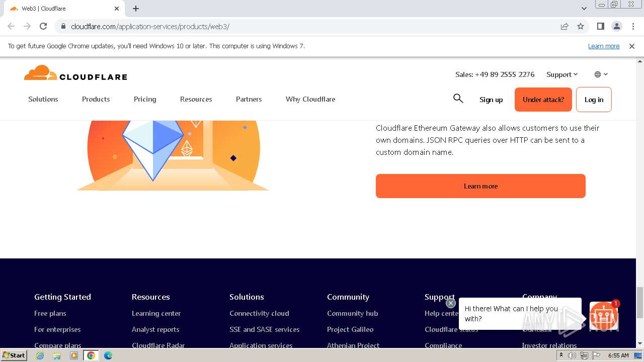Launch Internet Explorer from taskbar
Viewport: 644px width, 362px height.
tap(40, 355)
